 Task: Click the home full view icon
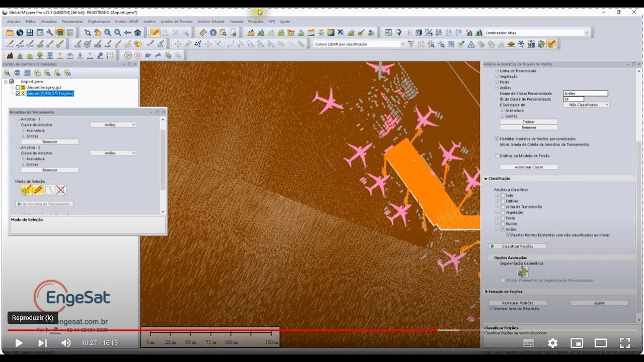(138, 33)
